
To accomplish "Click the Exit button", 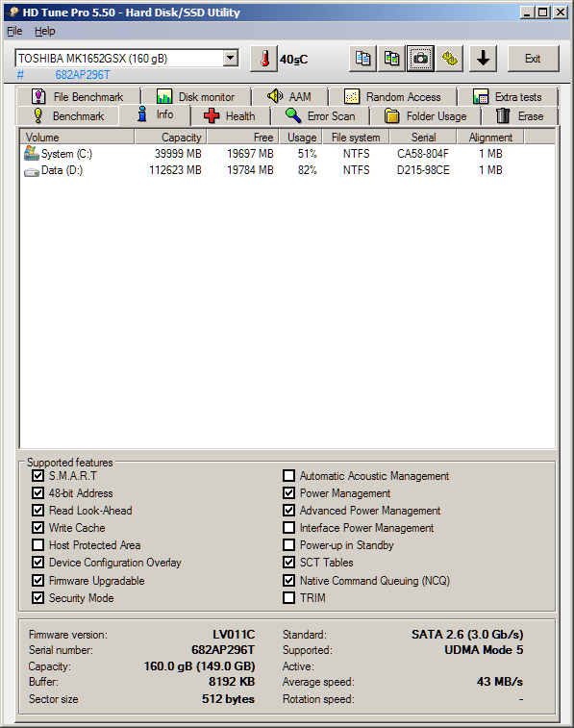I will tap(533, 59).
